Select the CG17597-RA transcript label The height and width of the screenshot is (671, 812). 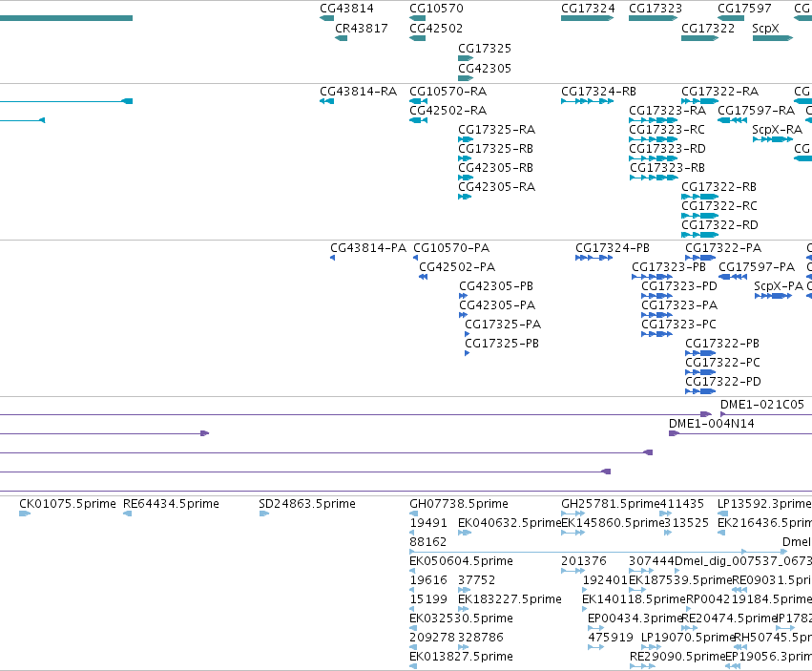(756, 111)
